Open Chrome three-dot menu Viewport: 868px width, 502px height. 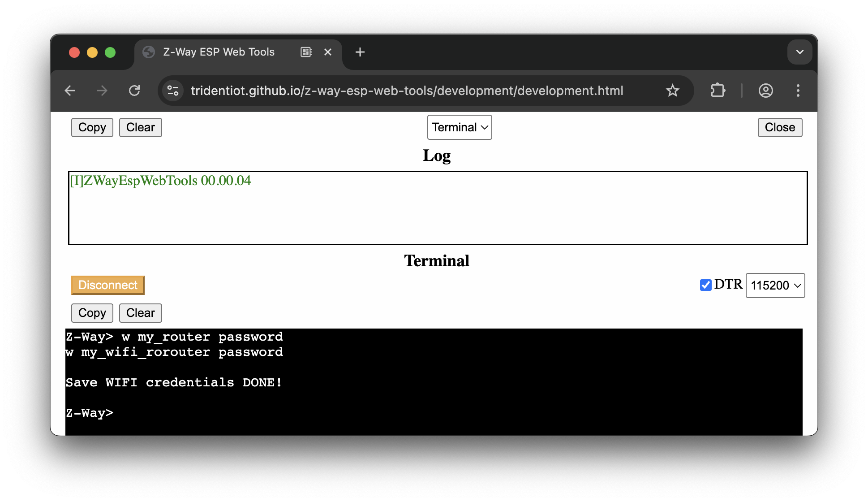coord(798,91)
